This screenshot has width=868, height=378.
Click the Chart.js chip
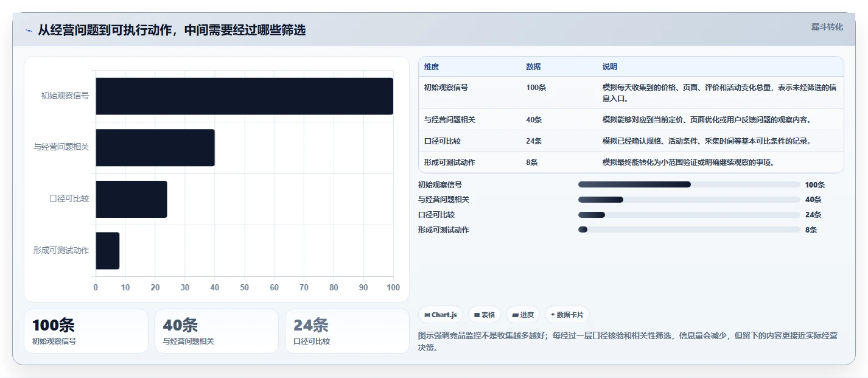tap(441, 315)
